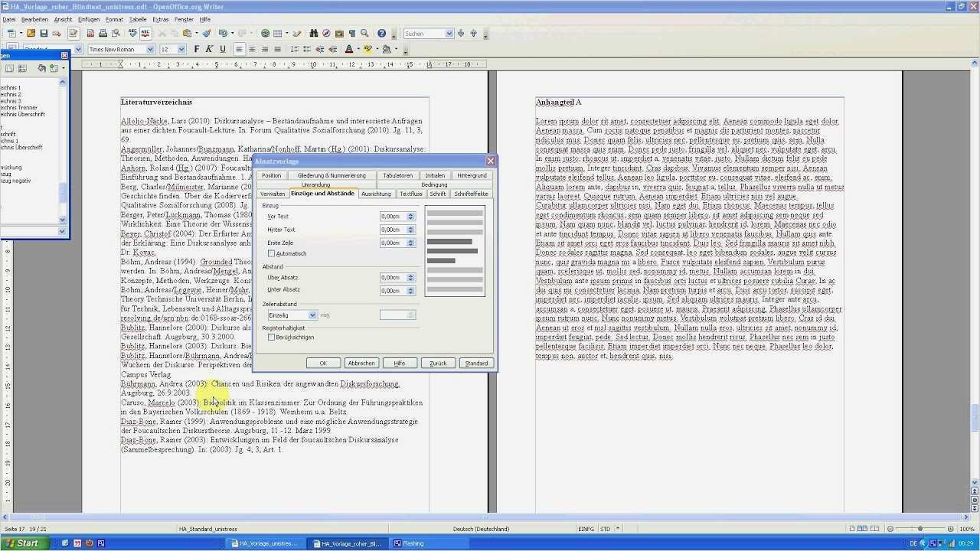Tick the Berücksichtigen checkbox for Registerhaltigkeit
This screenshot has height=551, width=980.
click(271, 337)
